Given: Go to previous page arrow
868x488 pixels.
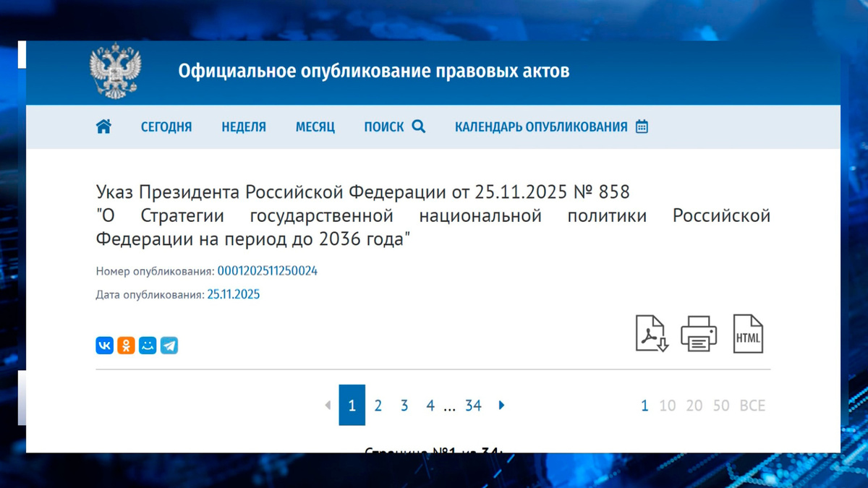Looking at the screenshot, I should tap(328, 406).
